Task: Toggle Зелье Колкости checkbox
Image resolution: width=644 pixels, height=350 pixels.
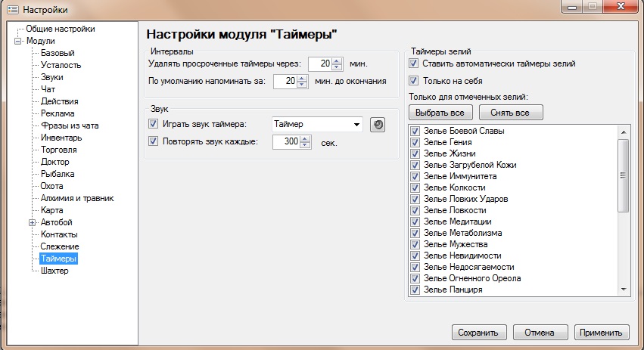Action: 415,187
